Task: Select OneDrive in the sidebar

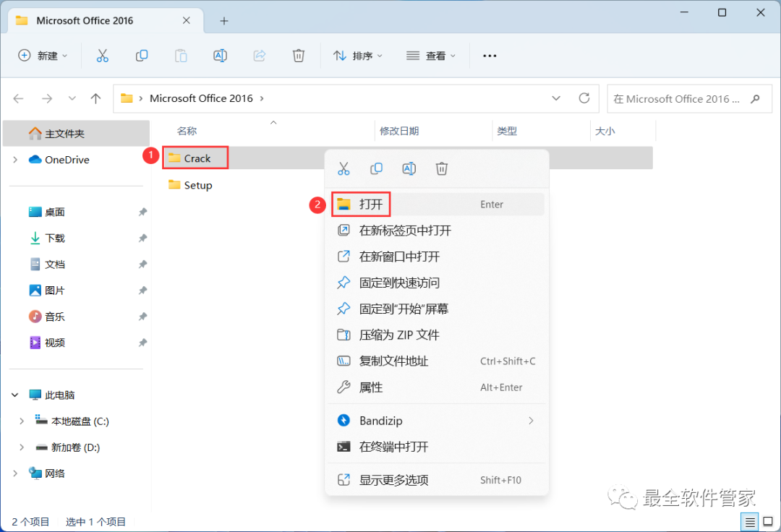Action: click(67, 160)
